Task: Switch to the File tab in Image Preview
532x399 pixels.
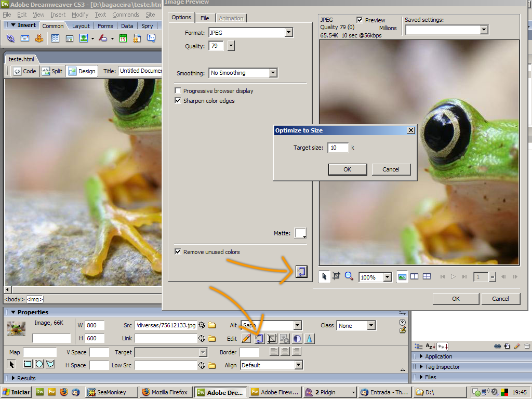Action: tap(205, 18)
